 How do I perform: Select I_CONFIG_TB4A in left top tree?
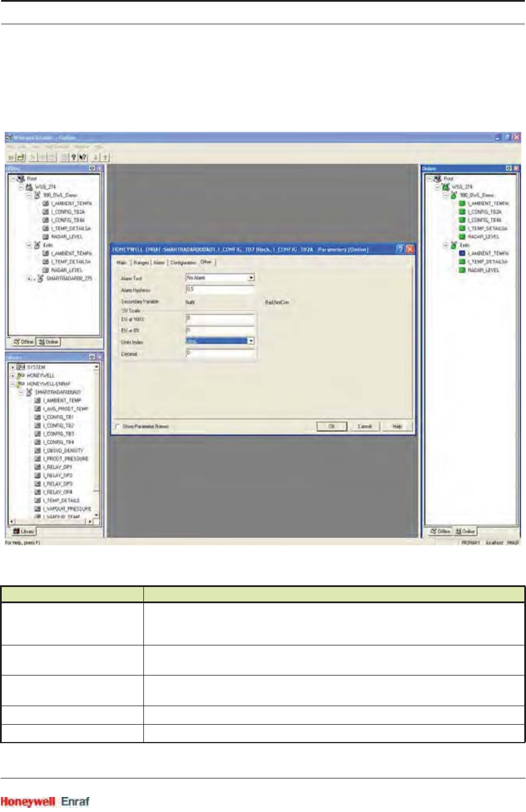coord(68,220)
